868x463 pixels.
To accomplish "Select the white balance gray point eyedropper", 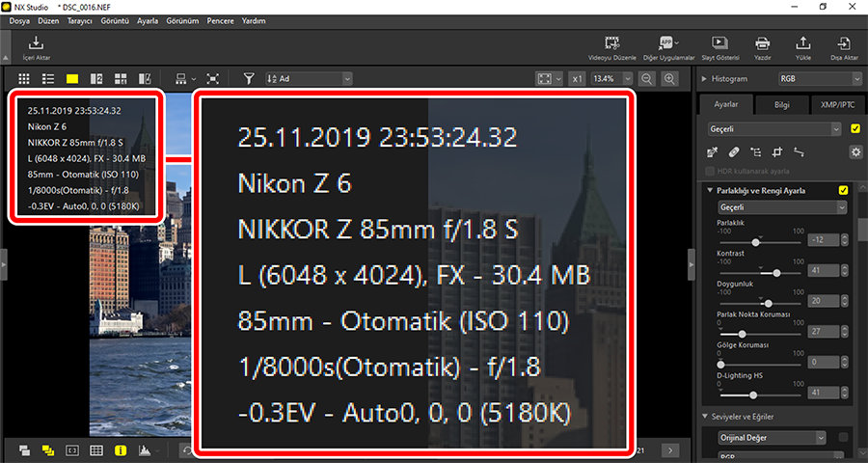I will click(713, 151).
